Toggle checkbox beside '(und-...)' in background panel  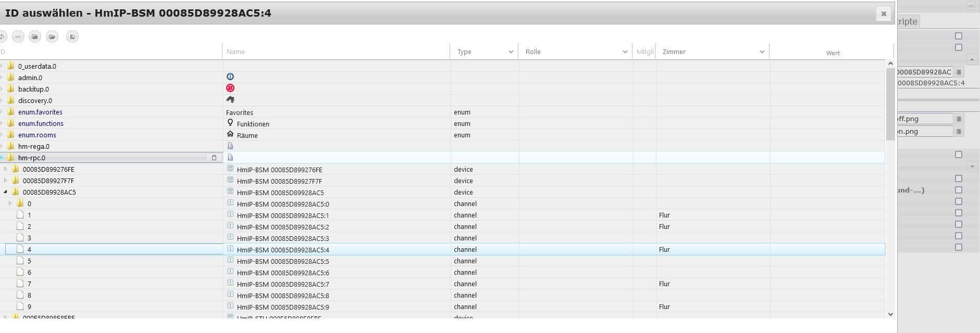pyautogui.click(x=958, y=190)
